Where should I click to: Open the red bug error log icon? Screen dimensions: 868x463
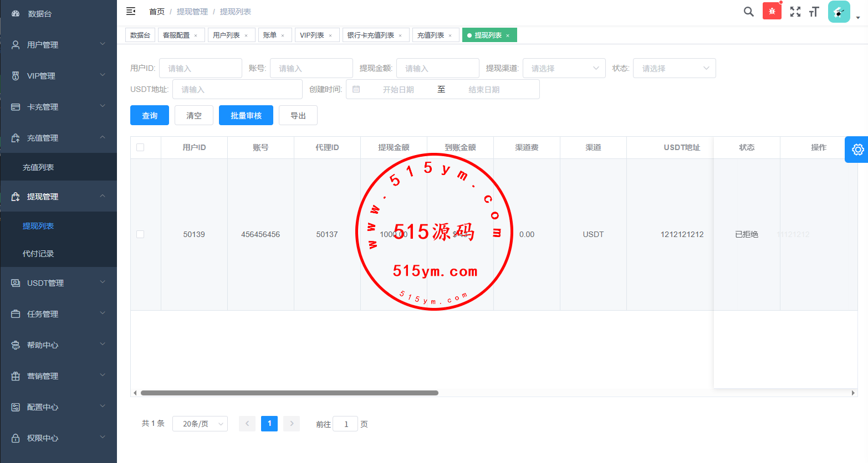(772, 11)
